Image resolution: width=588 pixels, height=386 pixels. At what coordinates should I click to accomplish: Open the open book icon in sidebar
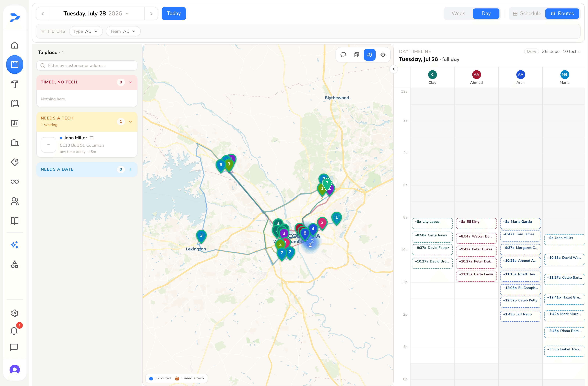[x=15, y=221]
